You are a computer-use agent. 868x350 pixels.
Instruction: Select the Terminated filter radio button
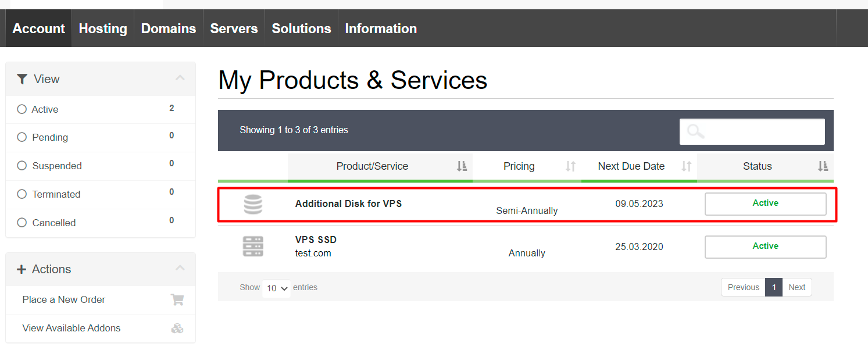click(x=22, y=194)
